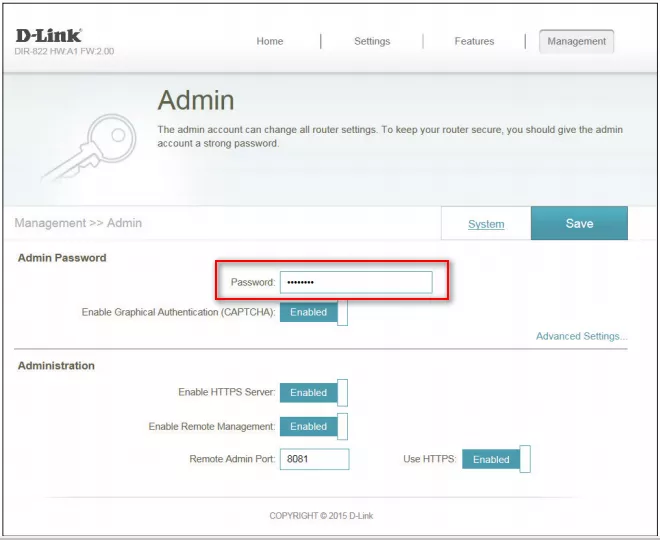Click the admin Password field

pos(356,282)
